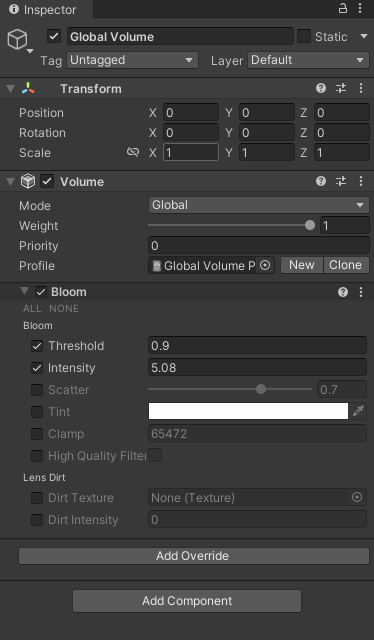Open Volume component kebab menu
374x640 pixels.
pyautogui.click(x=361, y=181)
